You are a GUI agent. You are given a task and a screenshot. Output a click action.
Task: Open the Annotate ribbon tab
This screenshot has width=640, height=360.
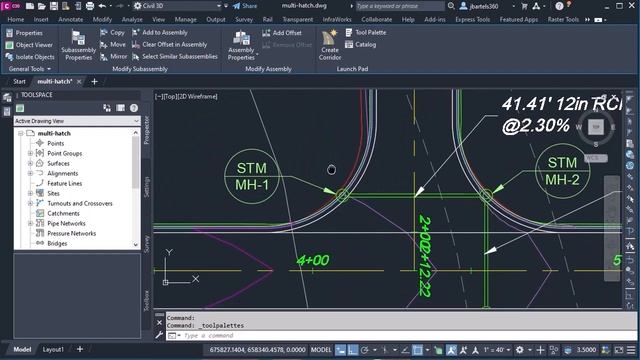[x=71, y=19]
